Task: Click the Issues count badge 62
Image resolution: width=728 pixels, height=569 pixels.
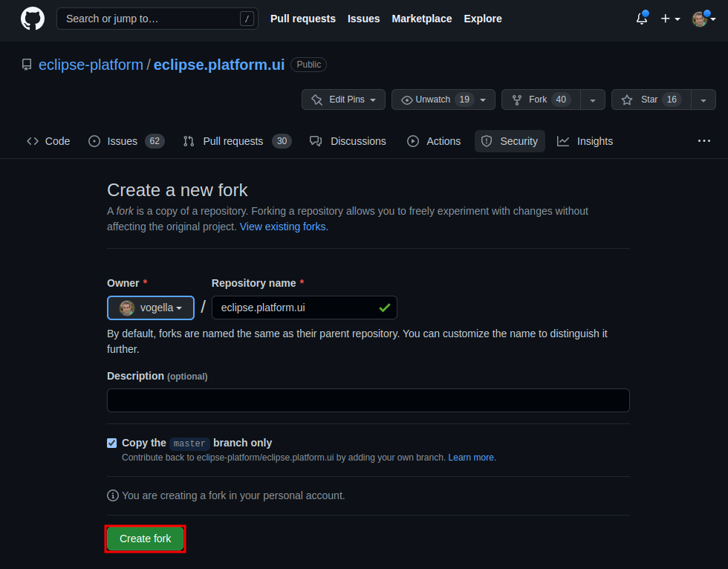Action: [155, 141]
